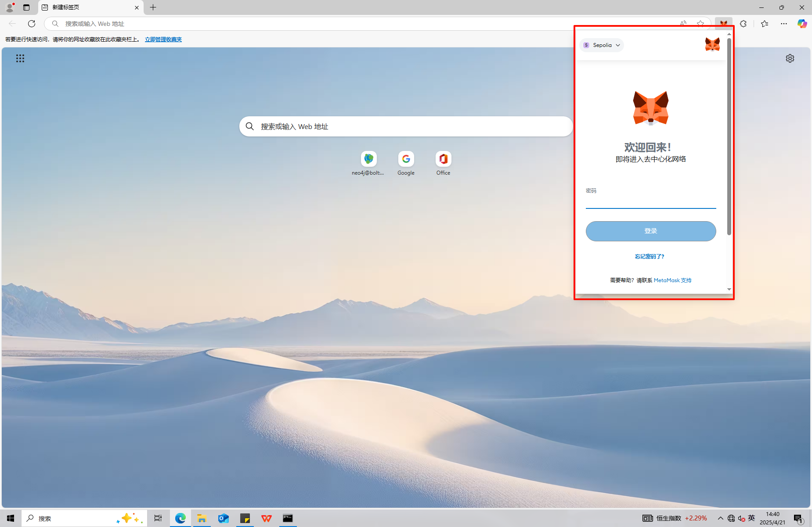The height and width of the screenshot is (527, 812).
Task: Open Outlook from the taskbar
Action: [224, 518]
